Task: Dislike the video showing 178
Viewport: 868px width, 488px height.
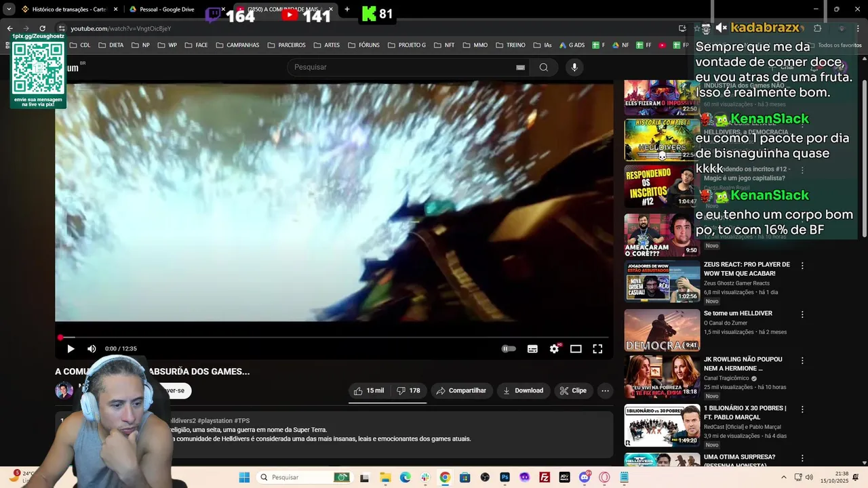Action: point(408,390)
